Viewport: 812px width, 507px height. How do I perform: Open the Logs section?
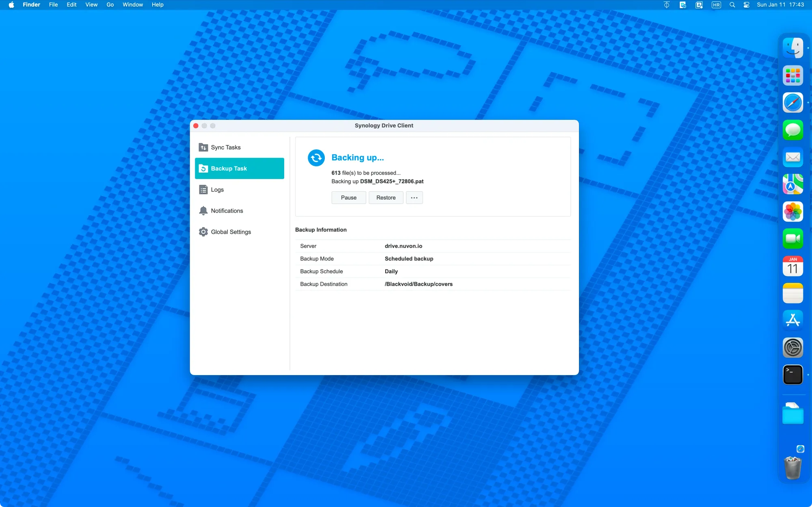tap(217, 190)
